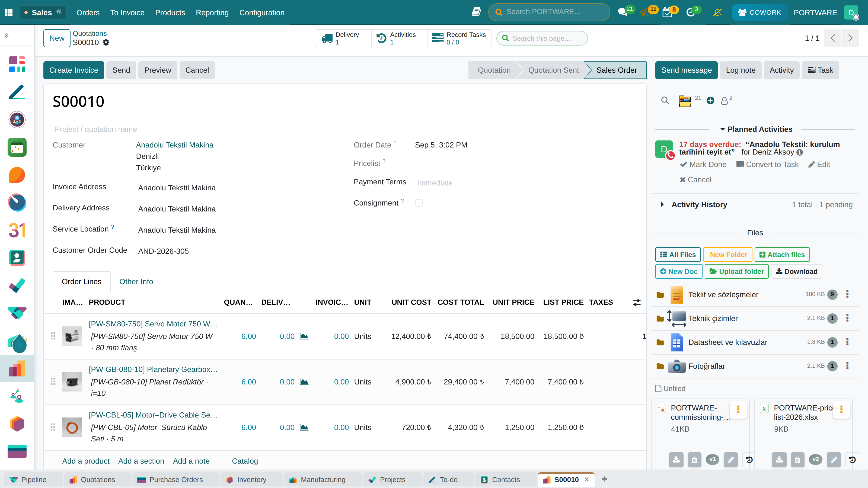The width and height of the screenshot is (868, 488).
Task: Open the Teknik çizimler folder
Action: pos(713,318)
